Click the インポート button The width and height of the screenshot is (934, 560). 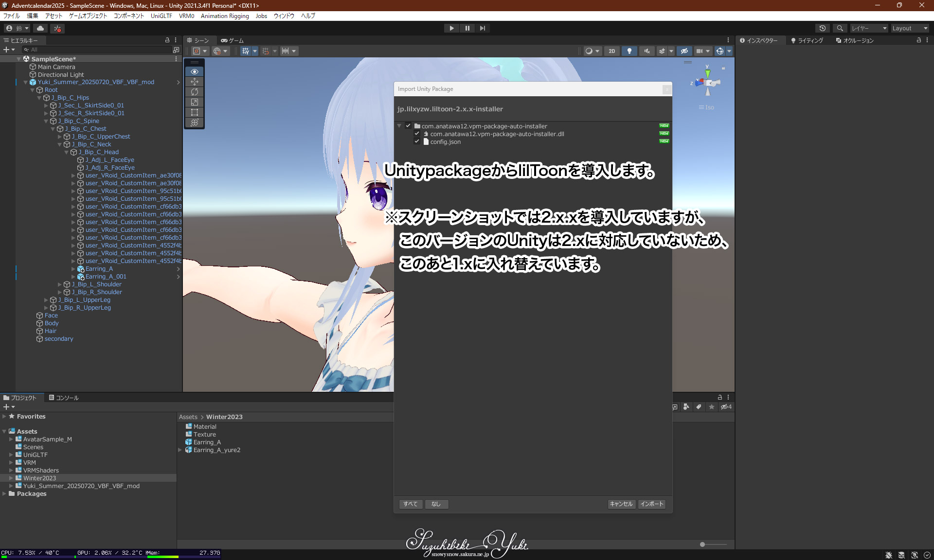pyautogui.click(x=651, y=504)
